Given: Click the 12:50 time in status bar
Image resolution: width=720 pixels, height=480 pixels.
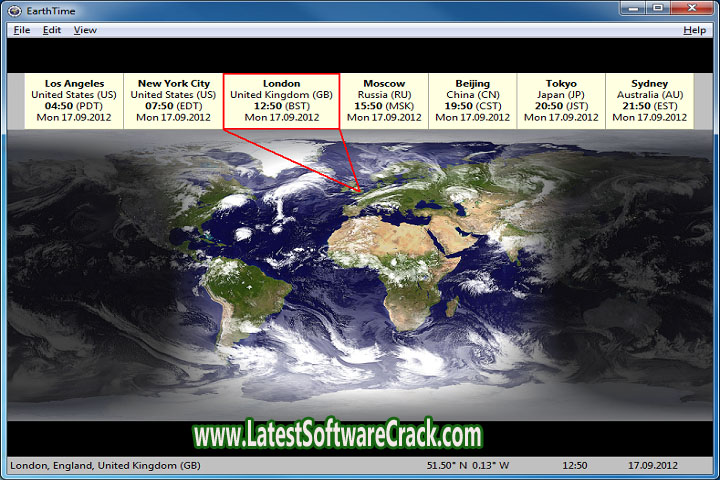Looking at the screenshot, I should (575, 466).
